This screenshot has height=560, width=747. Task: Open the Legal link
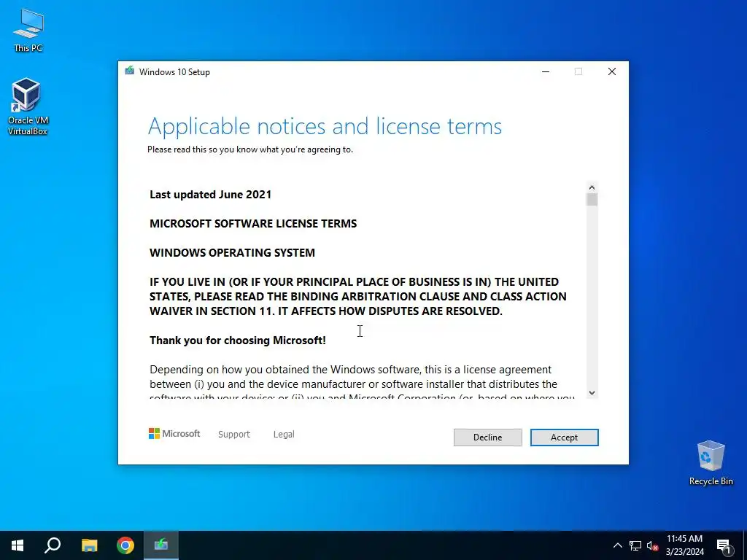(284, 435)
